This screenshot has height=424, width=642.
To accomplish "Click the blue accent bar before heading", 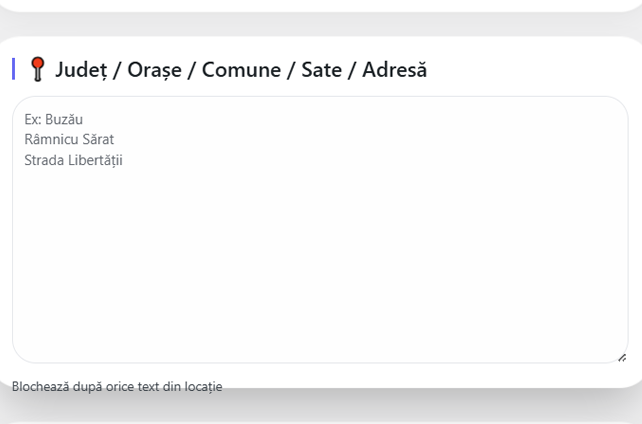I will click(14, 69).
